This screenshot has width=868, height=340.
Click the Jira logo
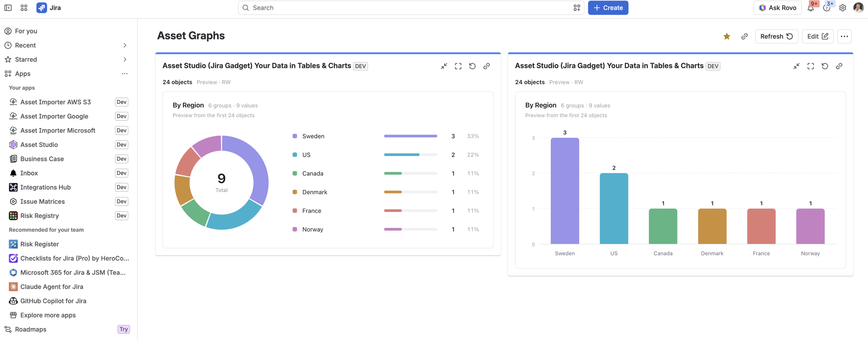click(48, 8)
